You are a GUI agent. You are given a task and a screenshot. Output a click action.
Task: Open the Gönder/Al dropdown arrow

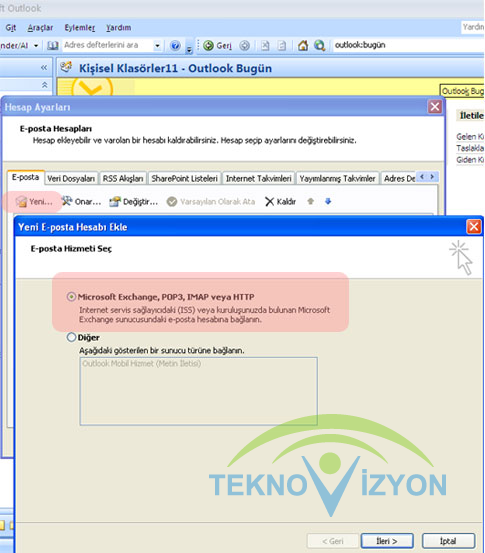36,46
